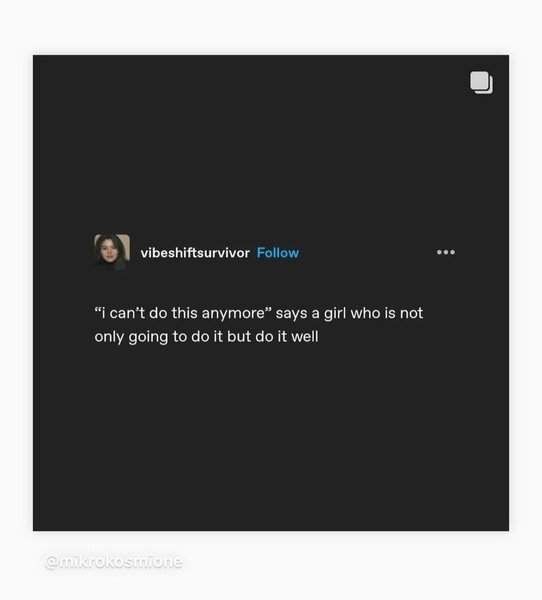Click the middle dot of the ellipsis menu
This screenshot has width=542, height=600.
pyautogui.click(x=446, y=252)
